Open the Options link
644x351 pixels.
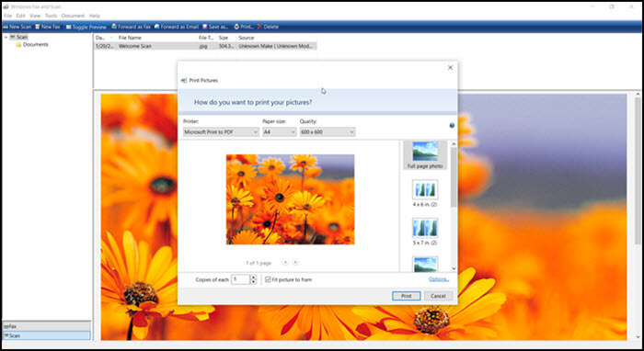pyautogui.click(x=439, y=279)
